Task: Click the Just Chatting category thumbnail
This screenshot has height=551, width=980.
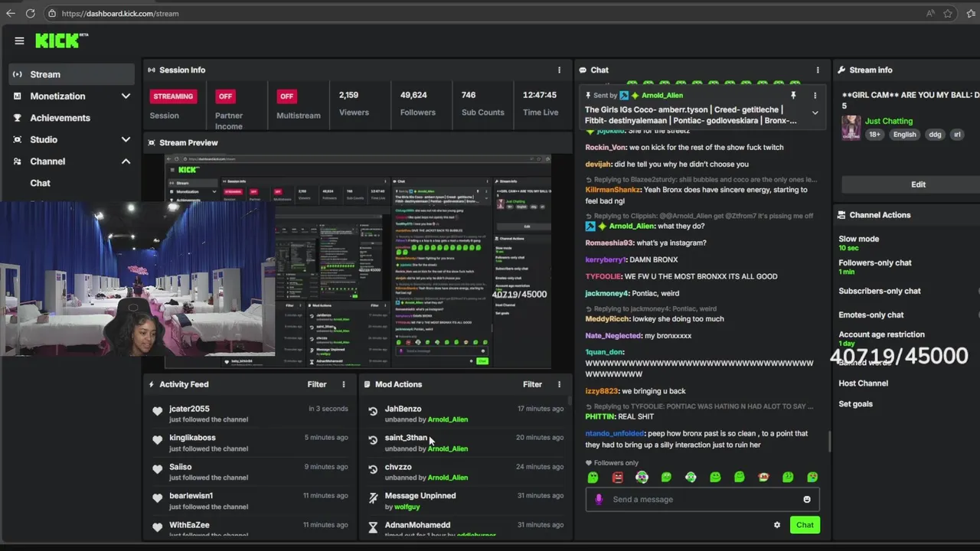Action: [851, 128]
